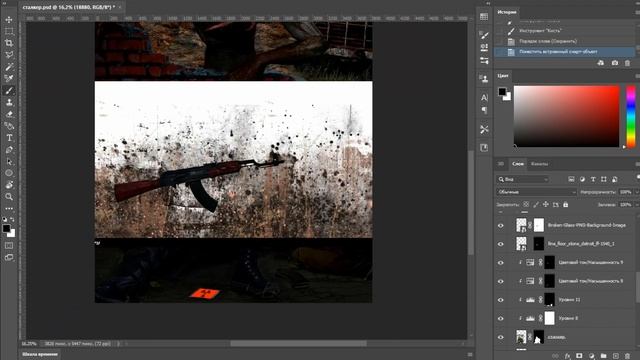Hide the Уровни 8 layer
This screenshot has width=640, height=360.
click(x=501, y=318)
